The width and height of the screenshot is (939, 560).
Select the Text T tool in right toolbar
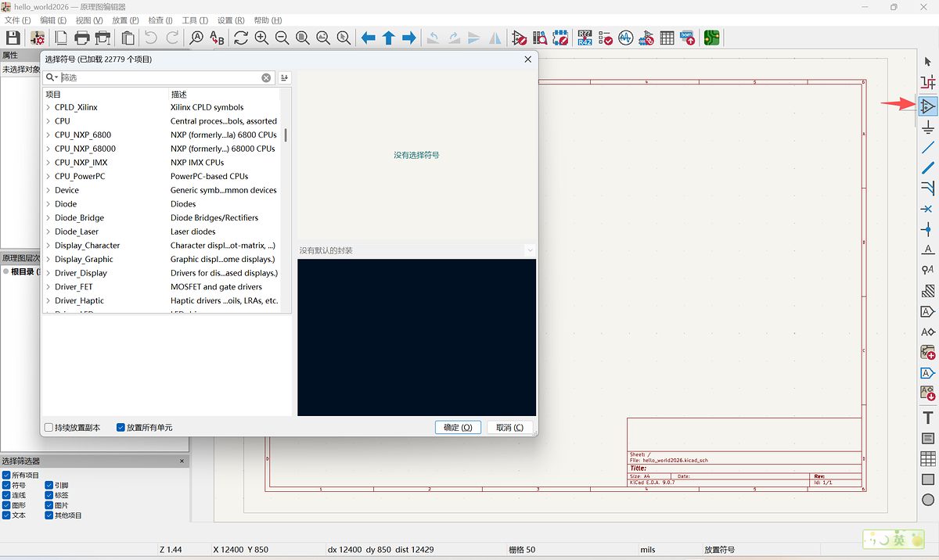click(928, 418)
